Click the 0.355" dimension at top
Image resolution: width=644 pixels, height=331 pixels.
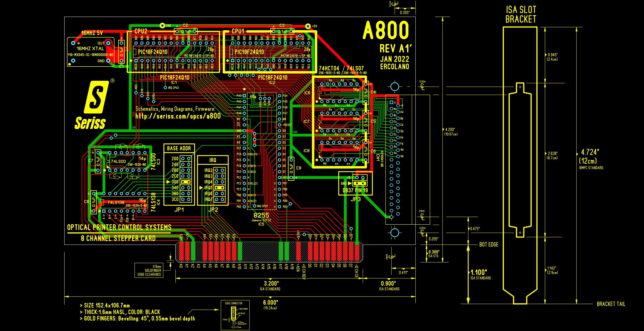(404, 12)
